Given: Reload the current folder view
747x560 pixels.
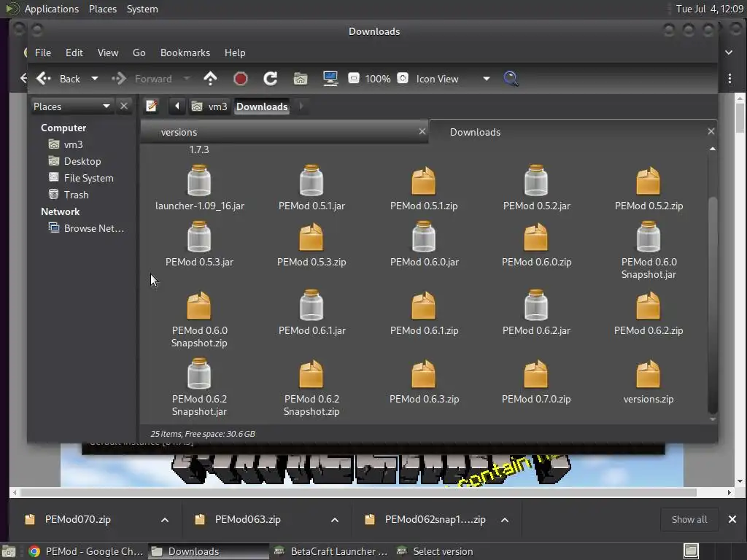Looking at the screenshot, I should pyautogui.click(x=270, y=79).
